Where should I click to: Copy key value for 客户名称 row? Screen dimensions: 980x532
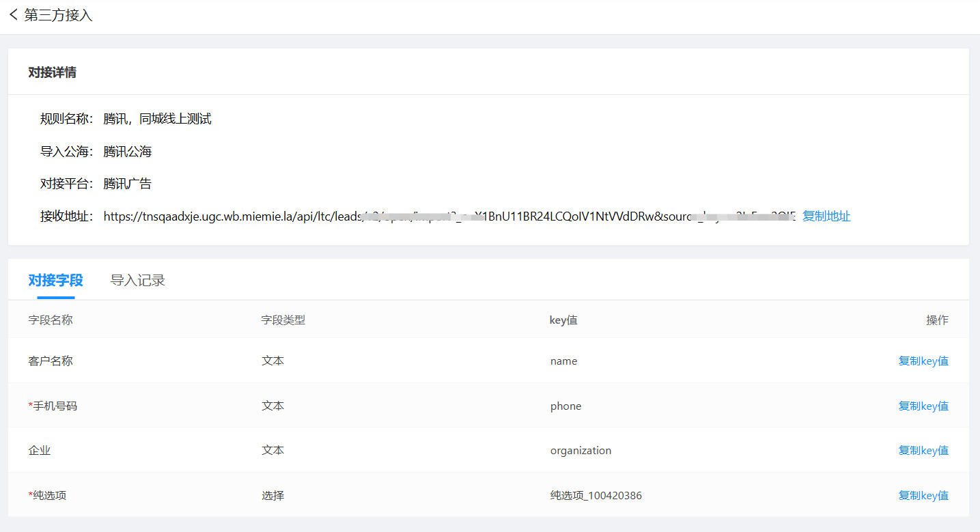[923, 361]
